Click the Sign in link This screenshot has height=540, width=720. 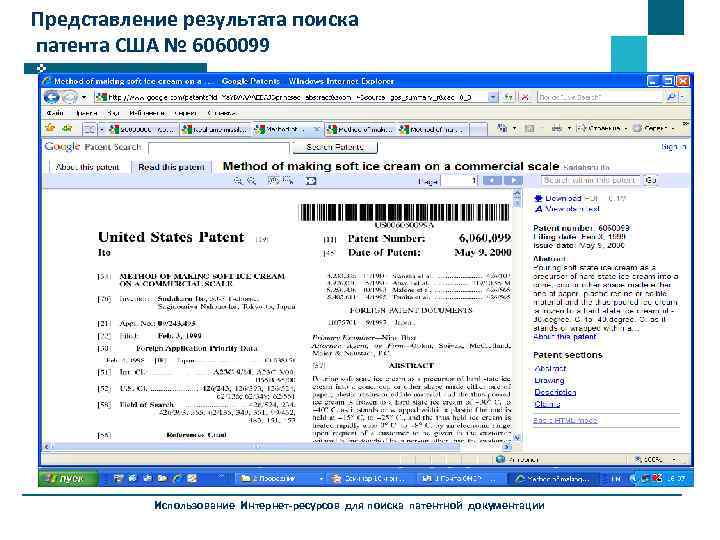[x=674, y=147]
